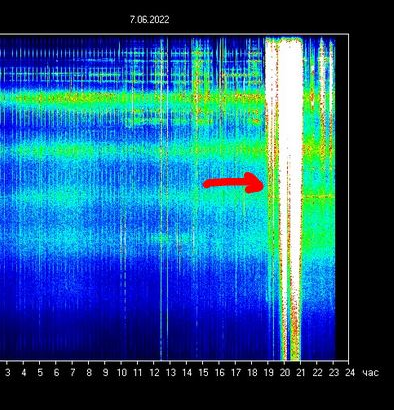Click hour 20 on the time axis
The height and width of the screenshot is (410, 394).
pyautogui.click(x=285, y=372)
